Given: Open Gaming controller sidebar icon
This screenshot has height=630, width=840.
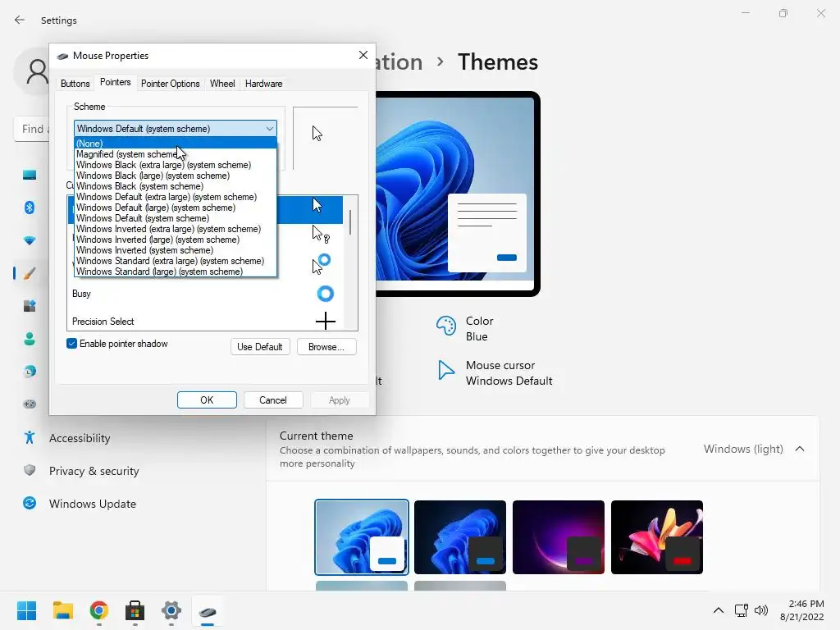Looking at the screenshot, I should click(x=30, y=404).
